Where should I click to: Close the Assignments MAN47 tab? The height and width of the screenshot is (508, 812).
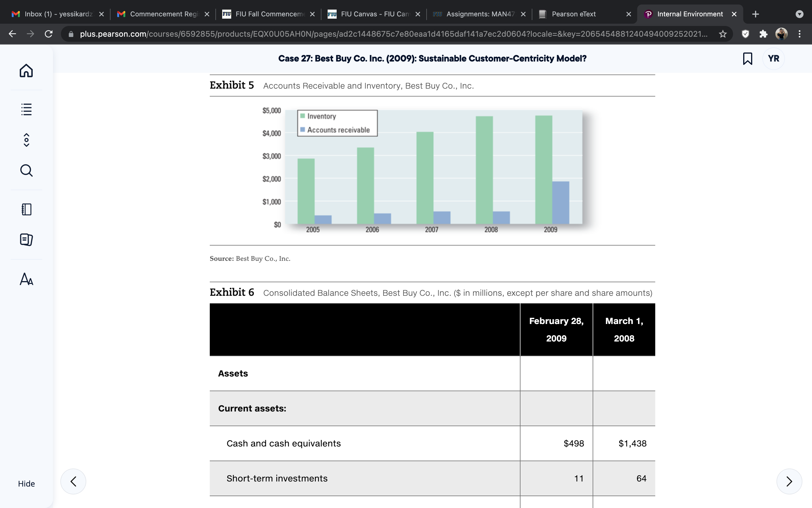click(x=523, y=14)
